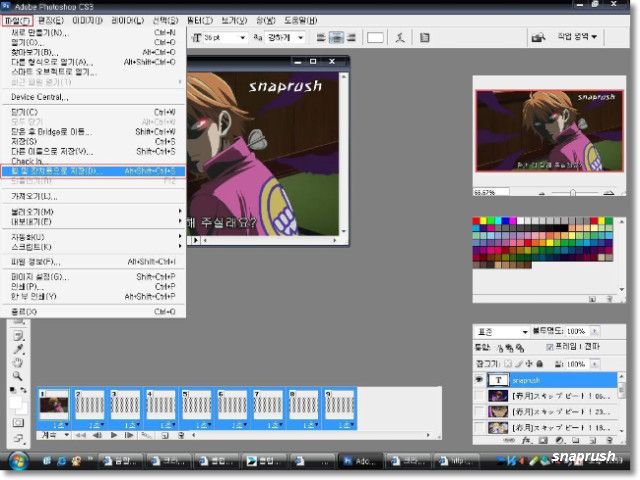
Task: Reset default foreground and background colors
Action: point(12,390)
